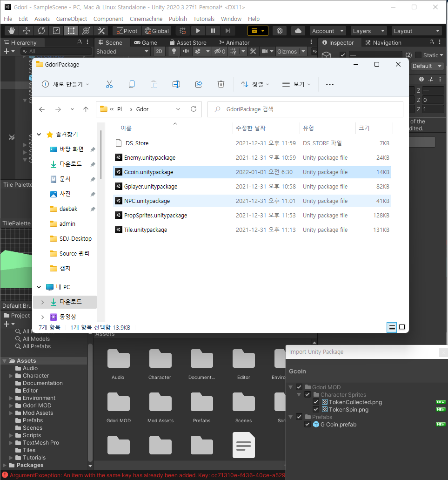Click the Copy icon in Explorer toolbar
The image size is (448, 480).
(x=132, y=84)
